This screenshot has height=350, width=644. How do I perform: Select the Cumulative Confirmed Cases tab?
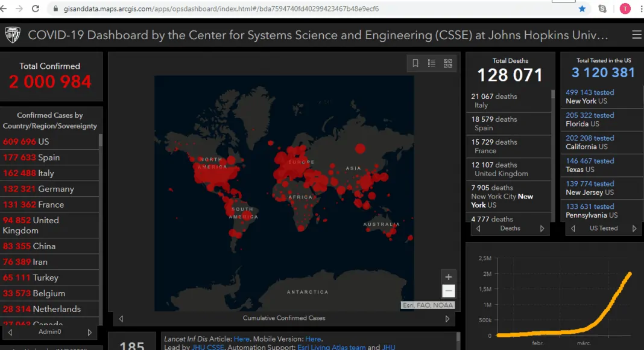point(284,318)
